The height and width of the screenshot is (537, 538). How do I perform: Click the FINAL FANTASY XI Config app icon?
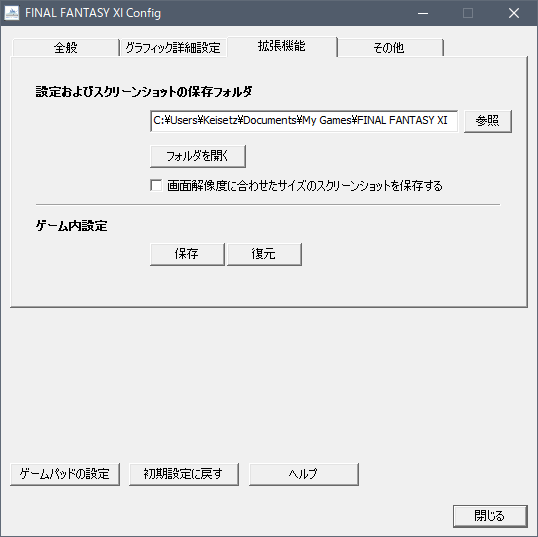(x=12, y=13)
